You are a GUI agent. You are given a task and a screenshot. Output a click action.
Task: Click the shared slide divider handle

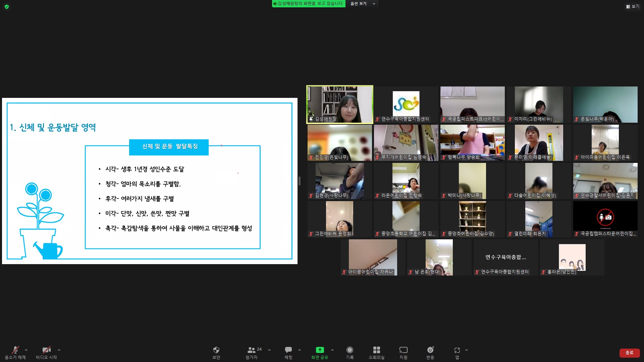coord(300,181)
